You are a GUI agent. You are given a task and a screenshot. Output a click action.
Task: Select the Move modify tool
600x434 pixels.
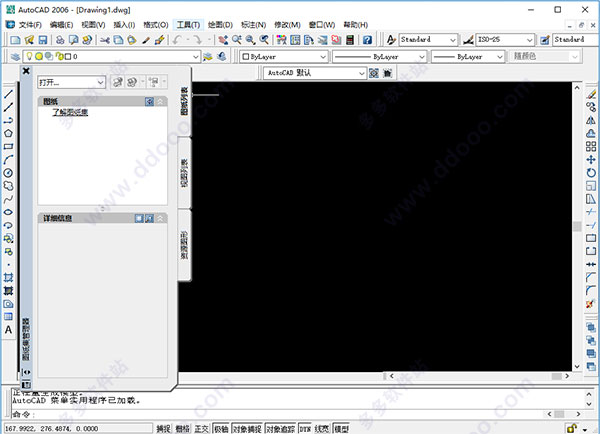(591, 160)
